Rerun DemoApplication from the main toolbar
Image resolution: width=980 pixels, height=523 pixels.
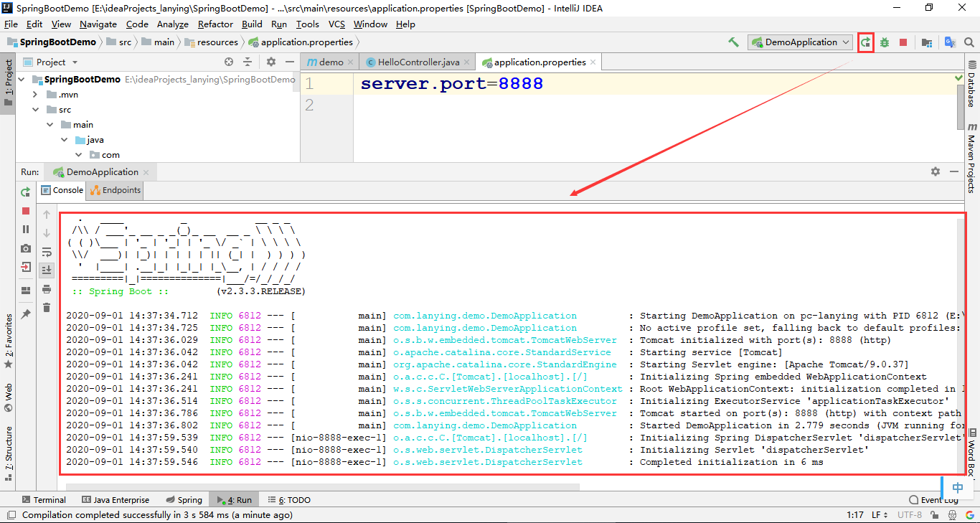866,42
